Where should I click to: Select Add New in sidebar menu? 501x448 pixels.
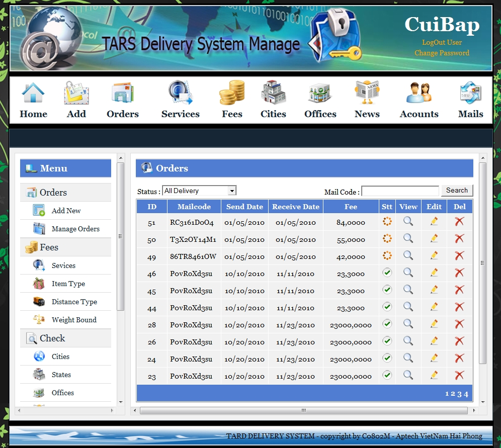pyautogui.click(x=66, y=211)
